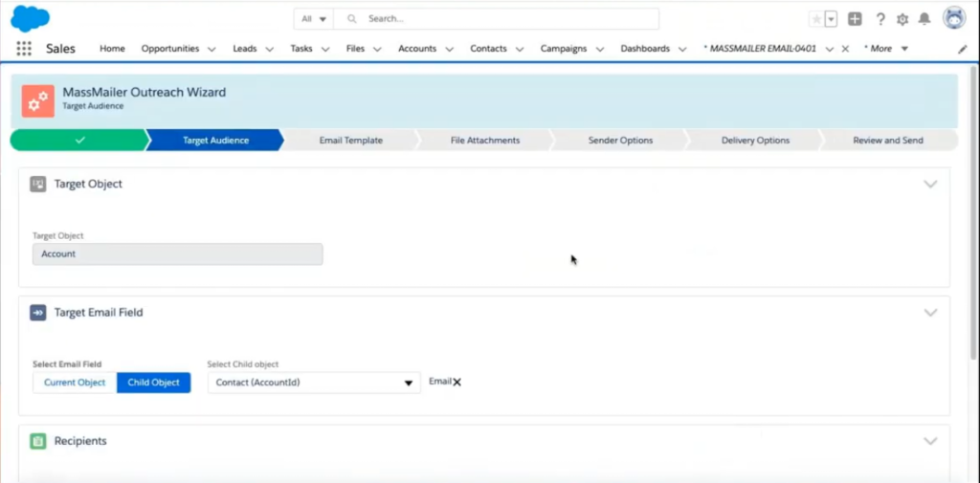Expand the Opportunities tab chevron
The height and width of the screenshot is (483, 980).
(x=212, y=49)
